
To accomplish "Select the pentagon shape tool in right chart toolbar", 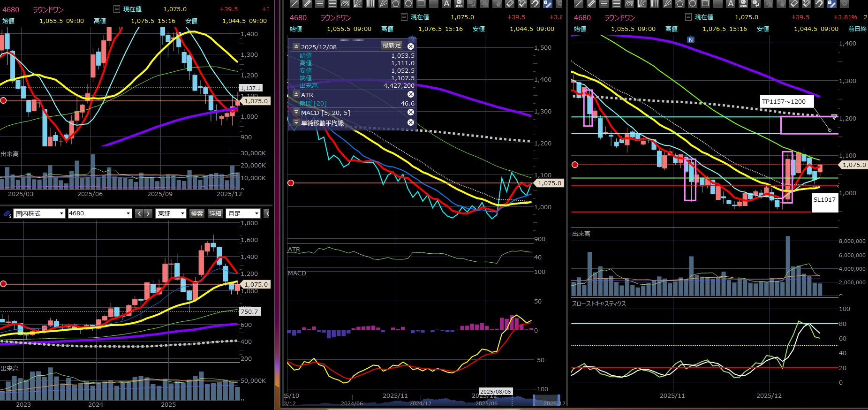I will click(x=680, y=3).
